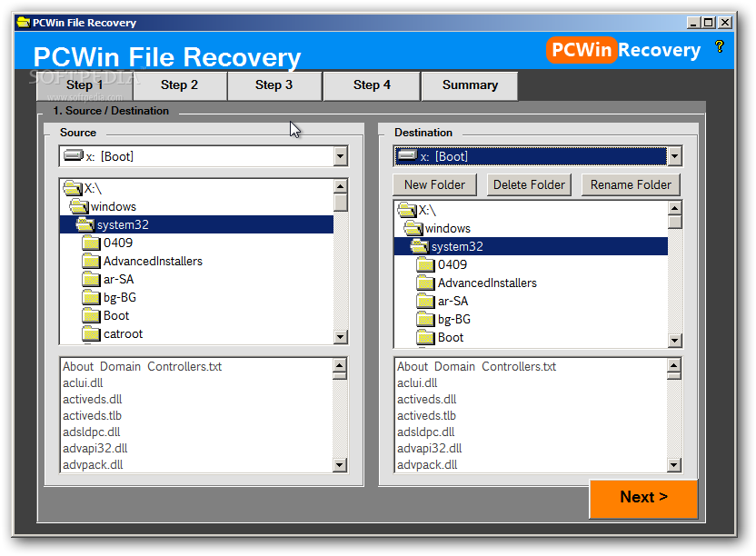Click the Source AdvancedInstallers folder icon
The width and height of the screenshot is (756, 556).
91,261
